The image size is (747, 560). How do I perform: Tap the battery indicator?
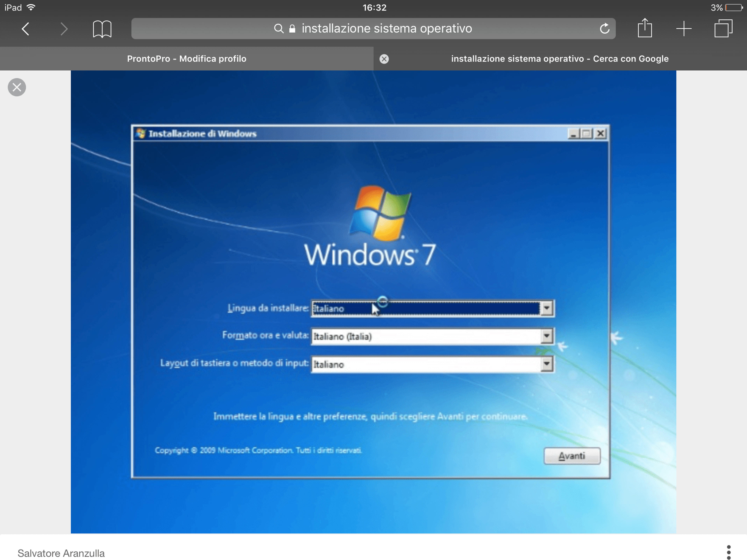coord(734,7)
